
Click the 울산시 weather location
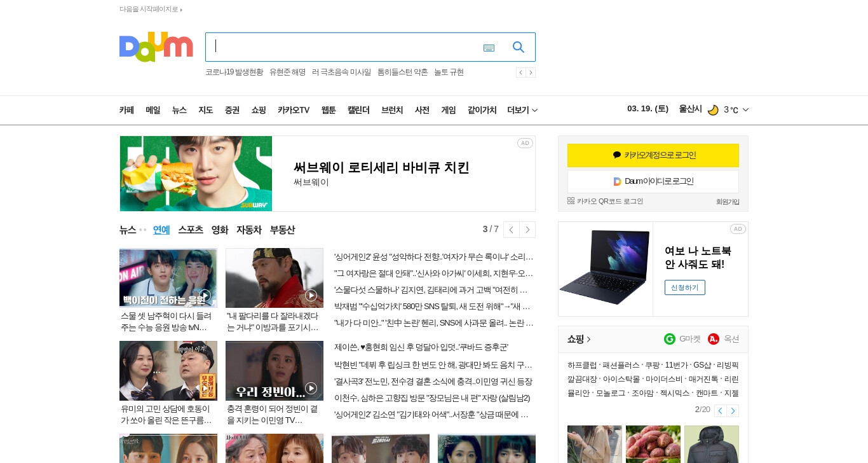(690, 109)
